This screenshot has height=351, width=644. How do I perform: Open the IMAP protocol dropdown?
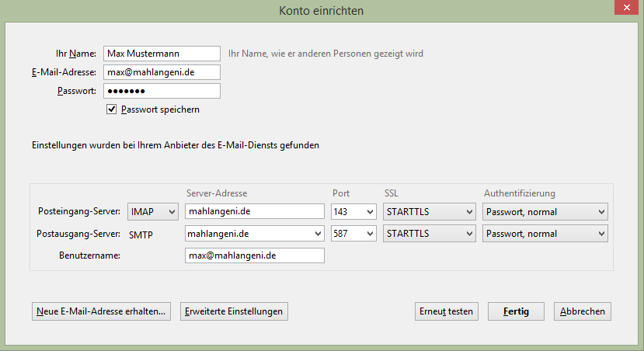pos(153,211)
